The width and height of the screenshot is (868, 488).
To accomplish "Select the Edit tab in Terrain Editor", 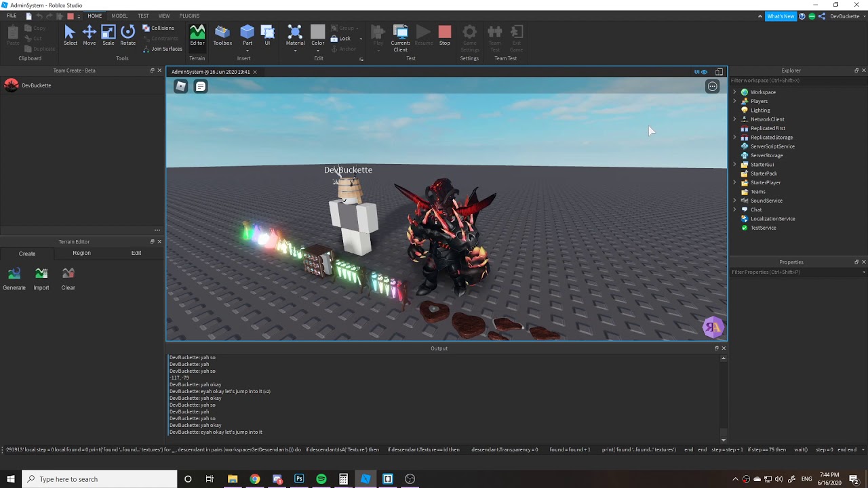I will tap(136, 253).
